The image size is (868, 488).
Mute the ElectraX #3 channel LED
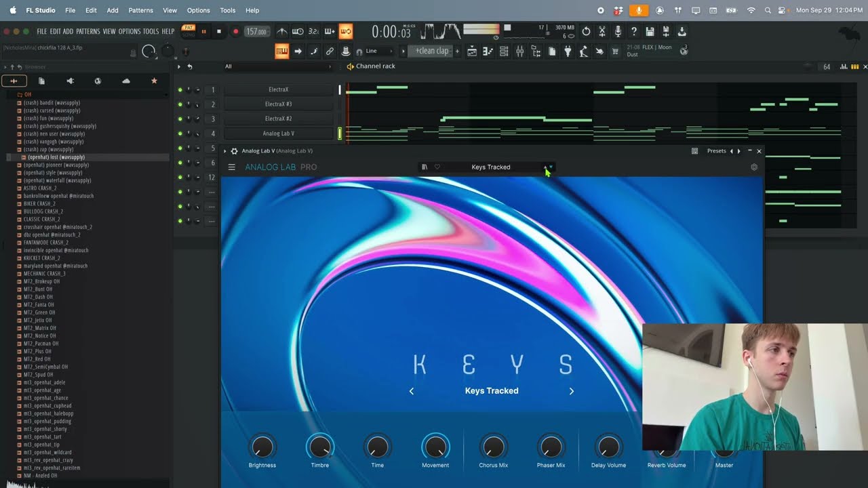point(180,104)
